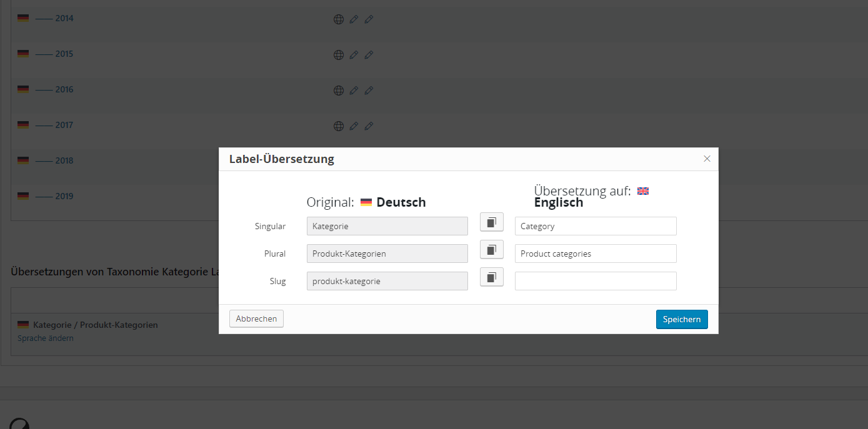Viewport: 868px width, 429px height.
Task: Click the globe icon in the 2017 row
Action: 339,126
